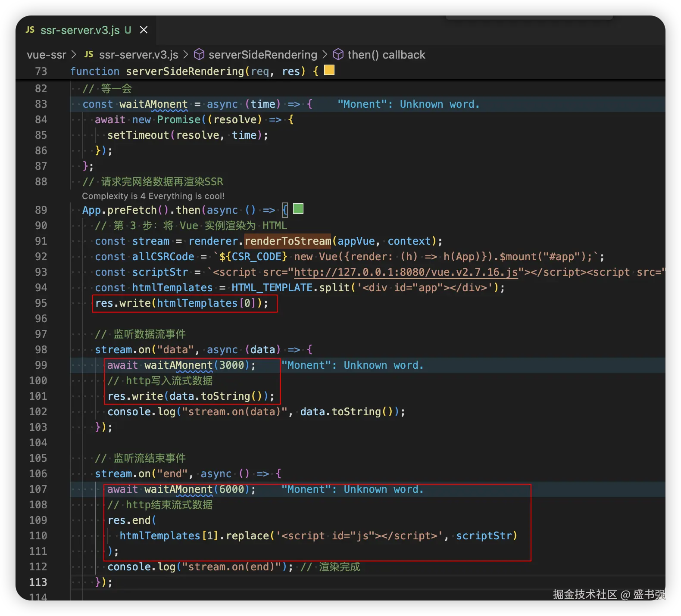Click the "Monent": Unknown word hint on line 83

click(408, 104)
